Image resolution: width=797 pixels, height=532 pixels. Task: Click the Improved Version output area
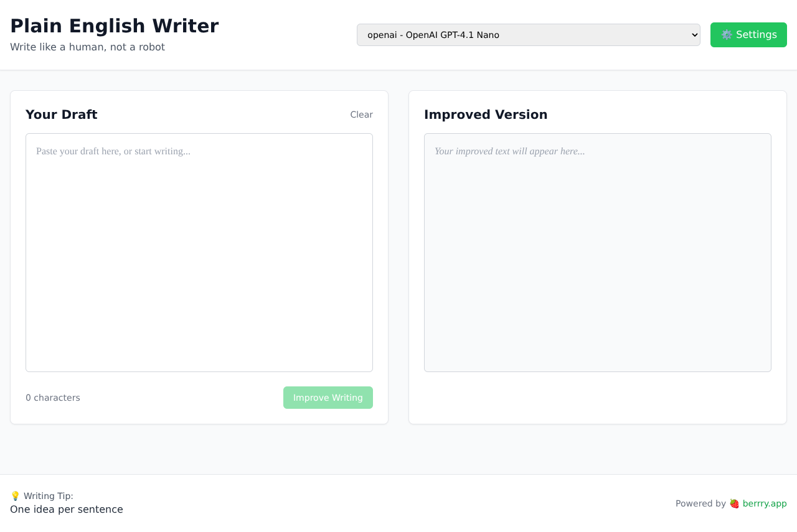597,252
